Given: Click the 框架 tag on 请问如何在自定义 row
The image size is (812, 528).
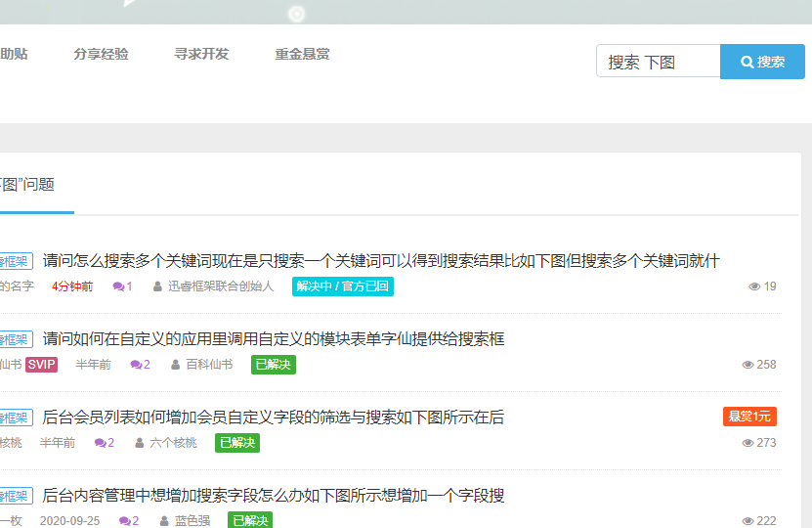Looking at the screenshot, I should 16,339.
